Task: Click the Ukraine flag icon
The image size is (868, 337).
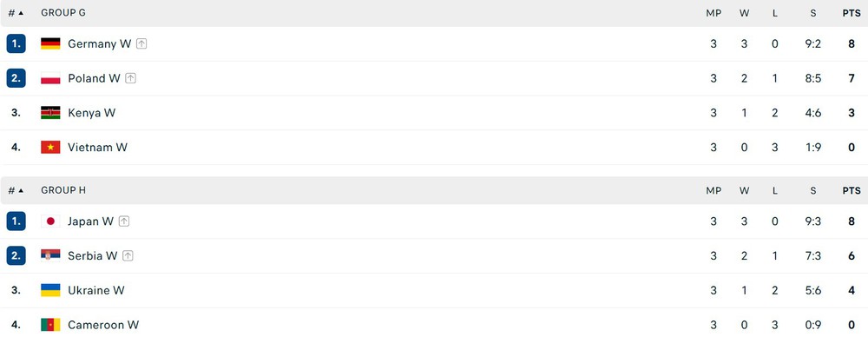Action: coord(50,290)
